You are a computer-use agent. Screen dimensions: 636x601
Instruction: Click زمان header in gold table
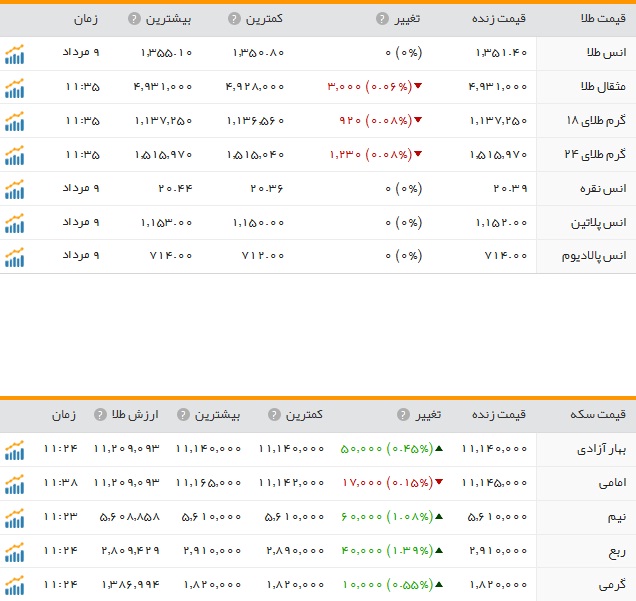86,19
